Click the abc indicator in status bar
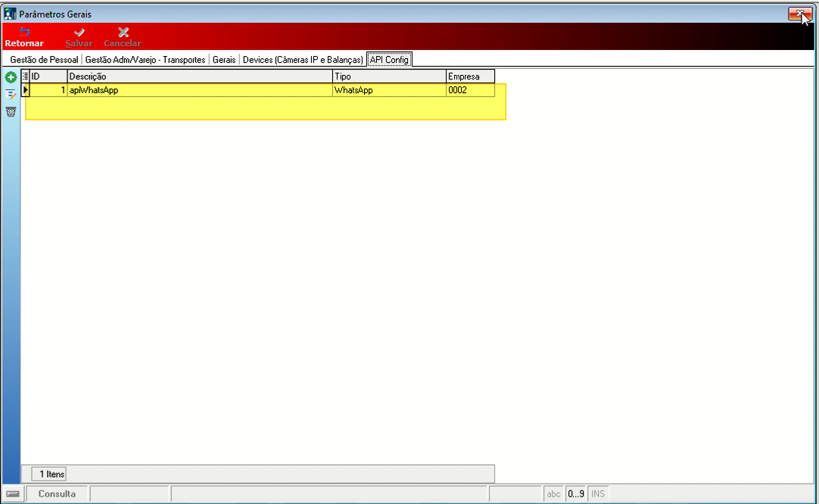819x504 pixels. click(553, 493)
